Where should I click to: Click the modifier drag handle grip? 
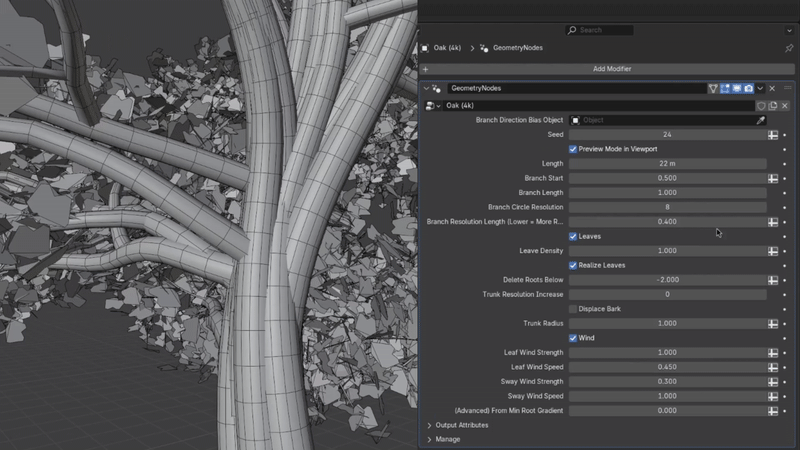click(787, 88)
